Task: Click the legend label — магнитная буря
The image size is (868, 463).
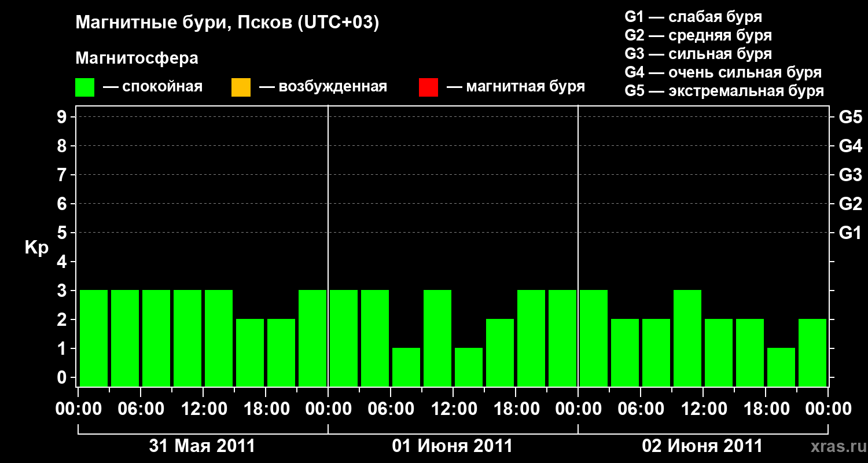Action: pos(516,87)
